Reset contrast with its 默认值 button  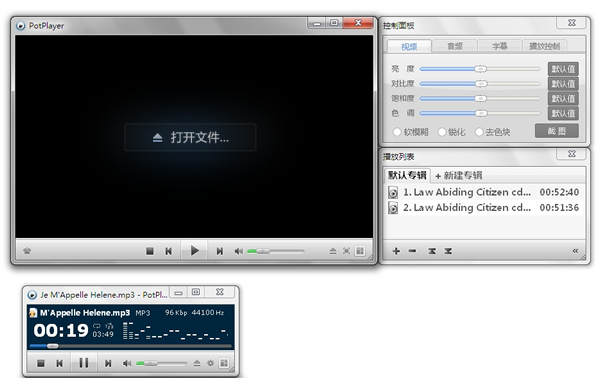563,84
